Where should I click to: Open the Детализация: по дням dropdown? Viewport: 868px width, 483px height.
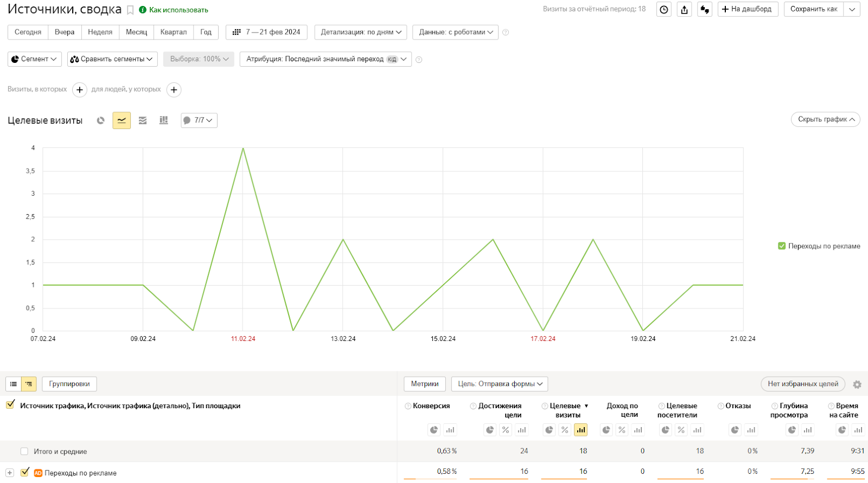point(360,32)
